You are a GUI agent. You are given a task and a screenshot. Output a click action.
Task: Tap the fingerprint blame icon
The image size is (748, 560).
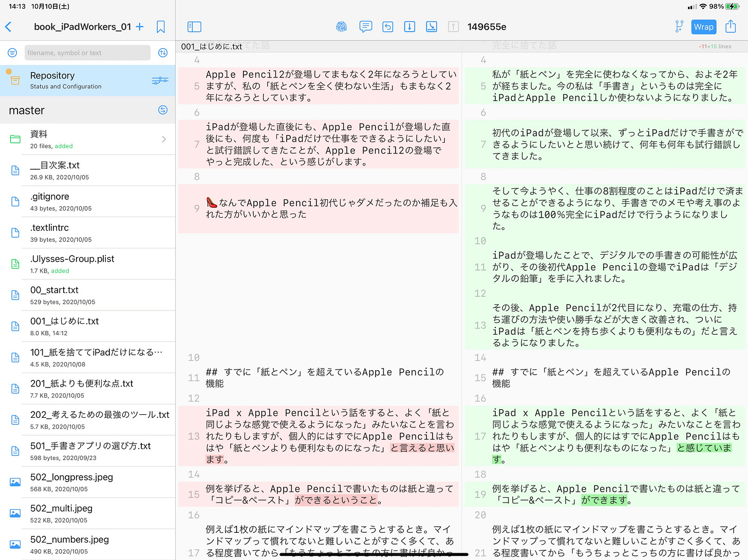pos(341,27)
